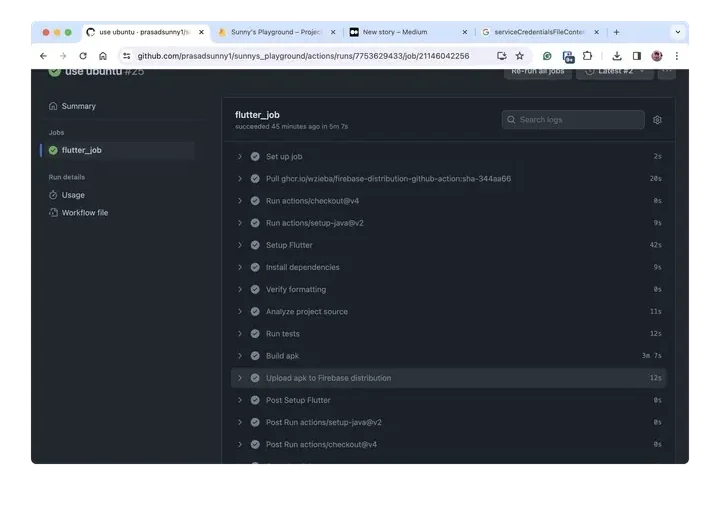Open Chrome three-dot menu
720x505 pixels.
[x=676, y=56]
